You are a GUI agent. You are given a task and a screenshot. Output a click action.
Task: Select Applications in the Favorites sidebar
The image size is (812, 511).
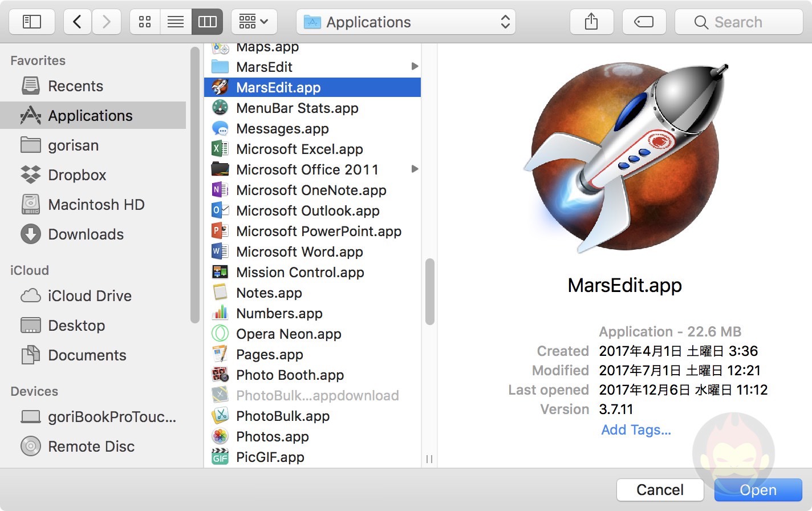[89, 115]
